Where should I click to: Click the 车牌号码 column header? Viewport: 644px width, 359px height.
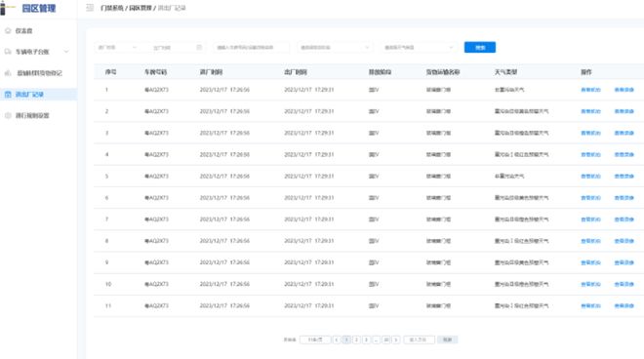155,72
